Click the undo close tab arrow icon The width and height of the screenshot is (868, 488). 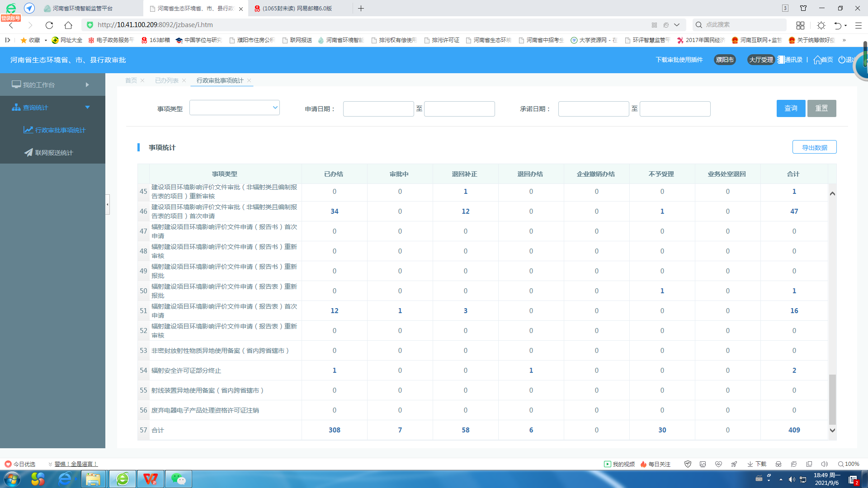[838, 25]
